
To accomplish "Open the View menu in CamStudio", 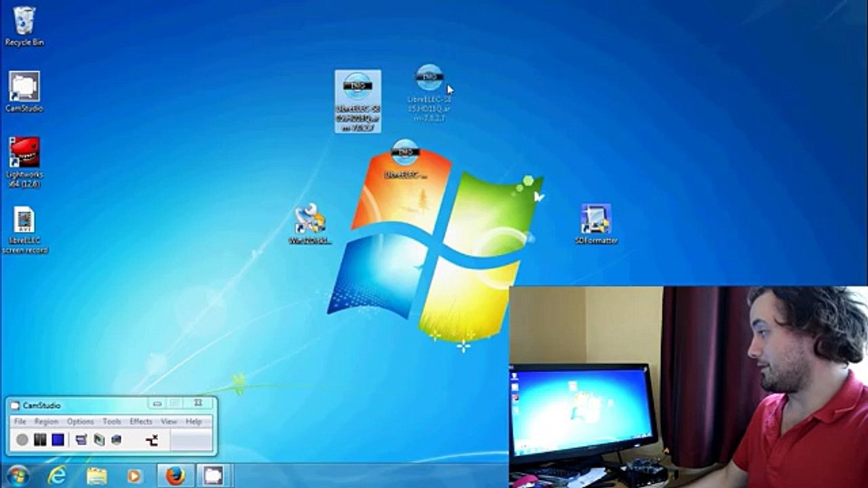I will point(169,422).
